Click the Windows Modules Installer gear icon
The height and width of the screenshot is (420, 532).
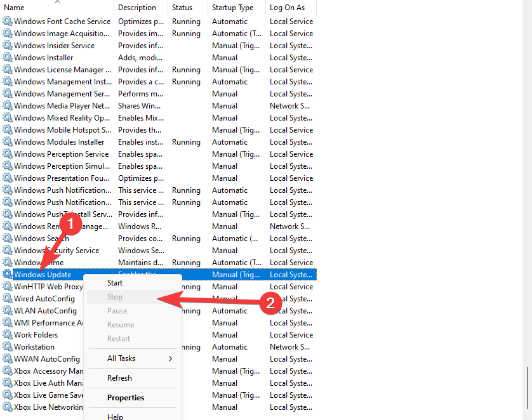[x=8, y=142]
